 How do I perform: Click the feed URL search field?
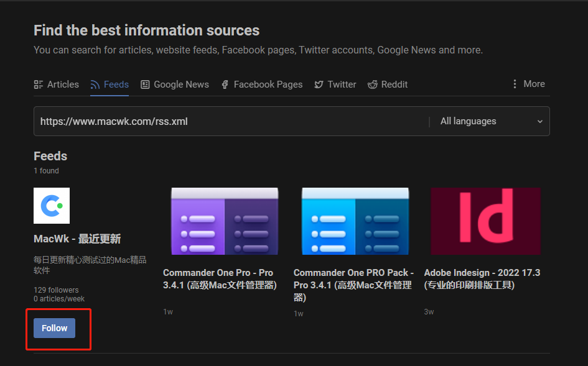pyautogui.click(x=230, y=121)
